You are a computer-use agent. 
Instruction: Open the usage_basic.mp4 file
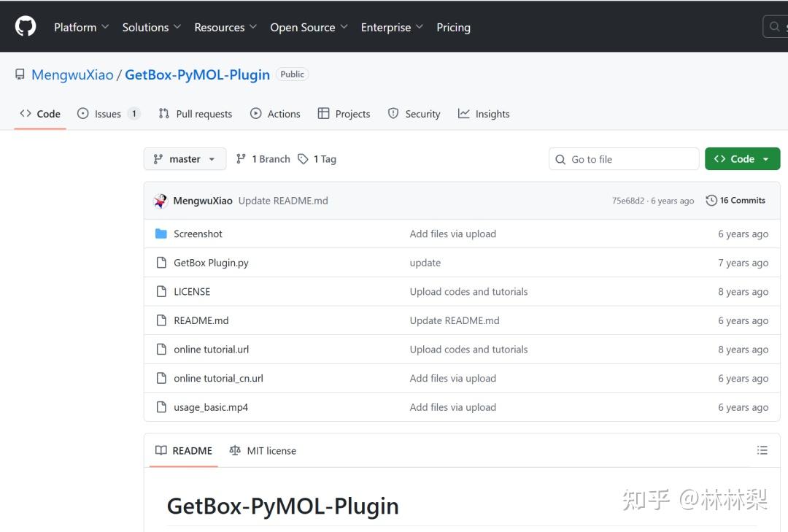pyautogui.click(x=211, y=407)
